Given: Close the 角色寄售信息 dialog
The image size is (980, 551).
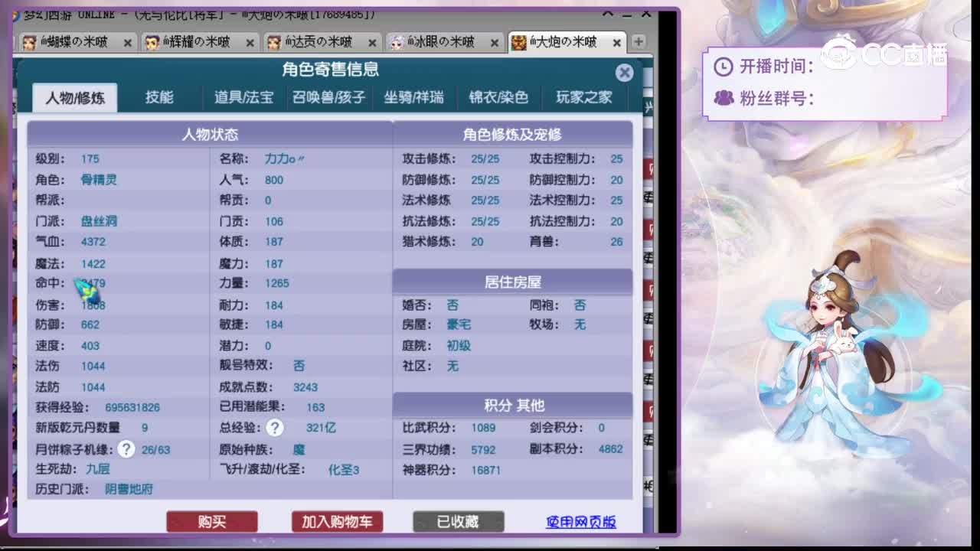Looking at the screenshot, I should [624, 73].
